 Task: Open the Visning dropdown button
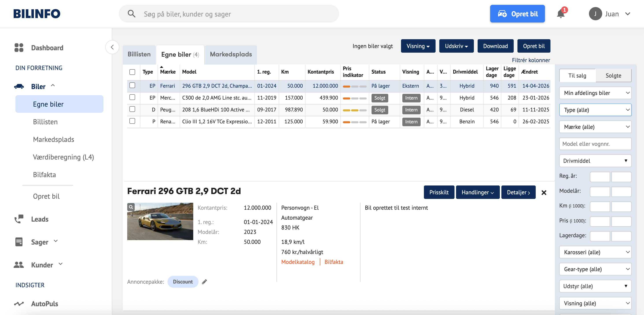418,46
